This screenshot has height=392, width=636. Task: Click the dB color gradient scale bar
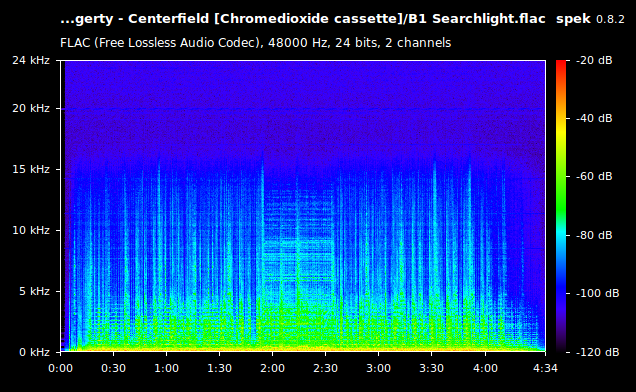coord(561,206)
